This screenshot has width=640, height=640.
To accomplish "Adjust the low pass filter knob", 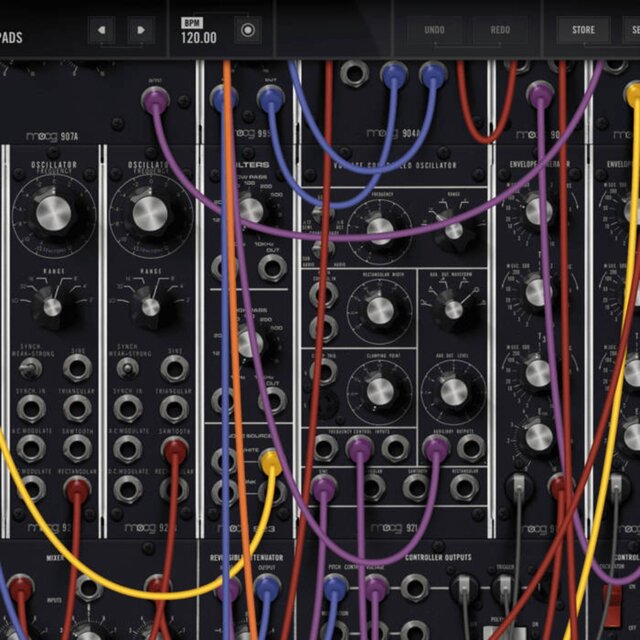I will 251,210.
